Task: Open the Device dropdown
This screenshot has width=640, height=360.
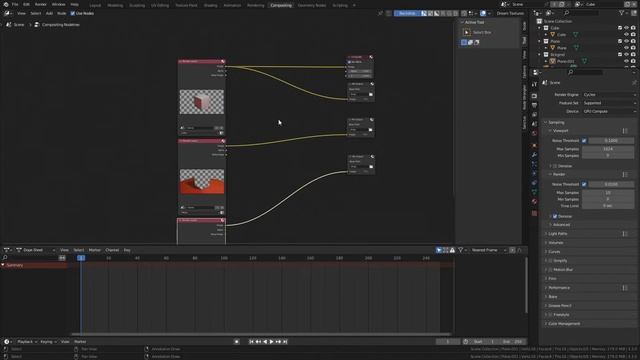Action: tap(609, 111)
